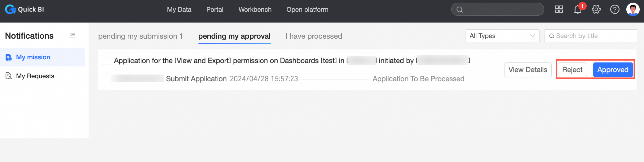This screenshot has height=162, width=644.
Task: Switch to I have processed tab
Action: point(314,36)
